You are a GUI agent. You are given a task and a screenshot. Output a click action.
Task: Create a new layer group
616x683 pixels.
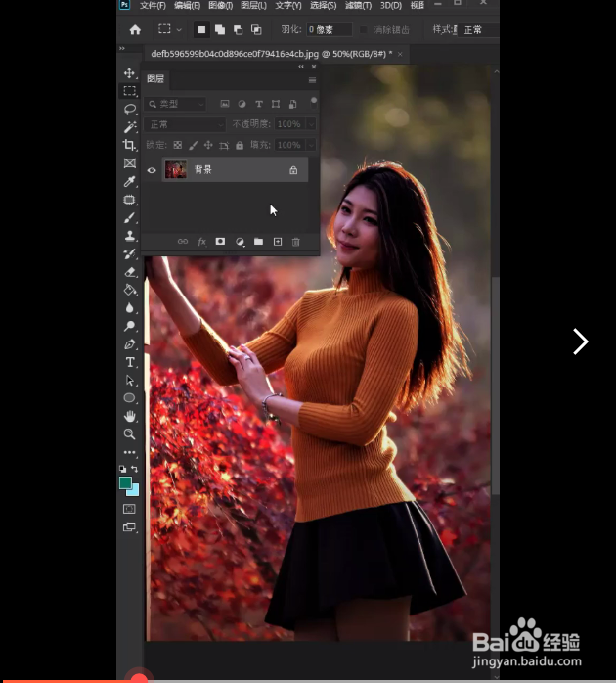tap(258, 242)
